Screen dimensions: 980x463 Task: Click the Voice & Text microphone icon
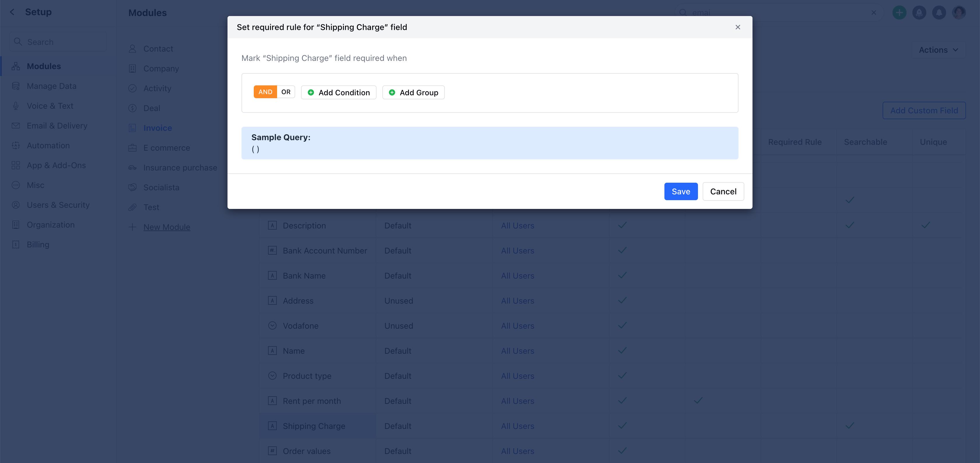click(x=15, y=106)
